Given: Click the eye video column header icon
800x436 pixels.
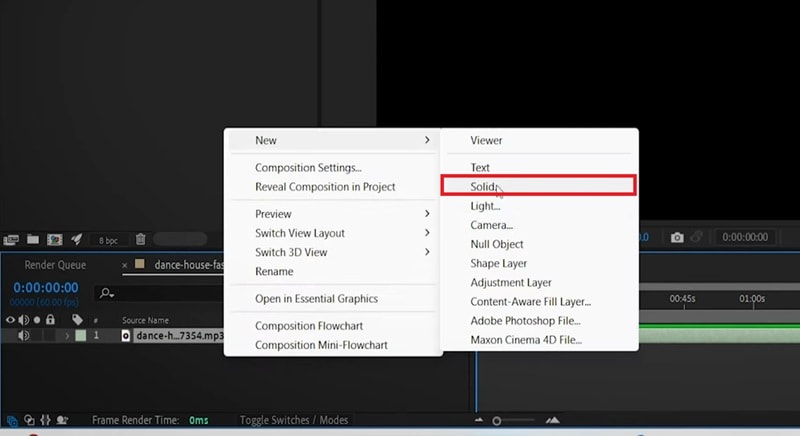Looking at the screenshot, I should pos(10,320).
